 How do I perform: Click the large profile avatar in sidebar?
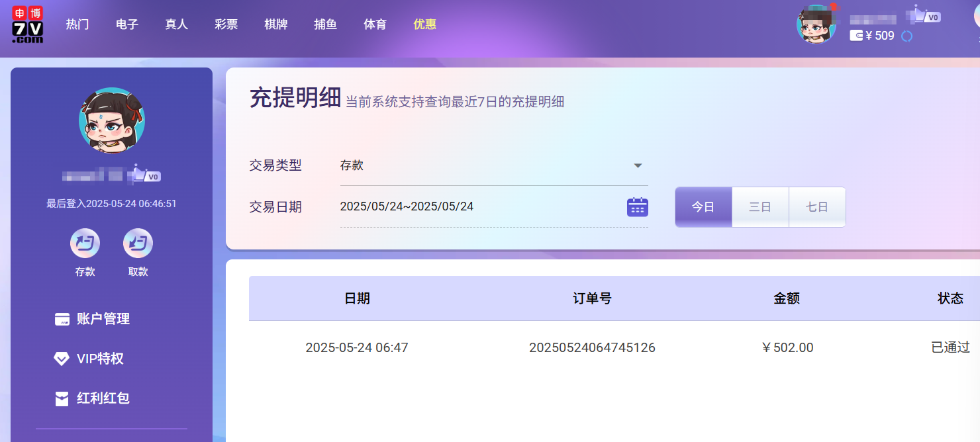click(111, 120)
